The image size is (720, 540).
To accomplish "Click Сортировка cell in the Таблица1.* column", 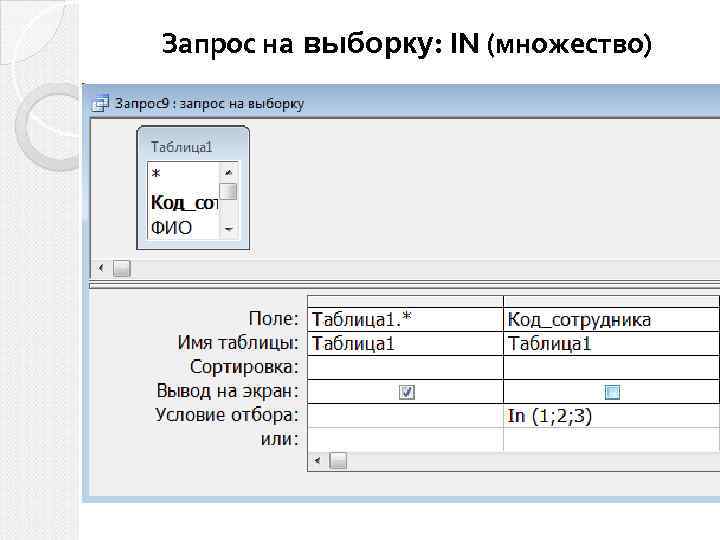I will [x=405, y=367].
